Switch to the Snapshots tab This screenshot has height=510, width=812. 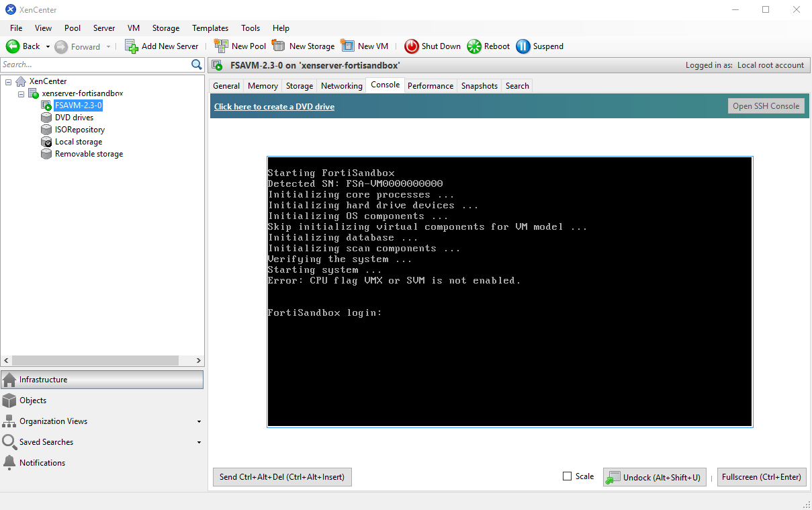[479, 85]
